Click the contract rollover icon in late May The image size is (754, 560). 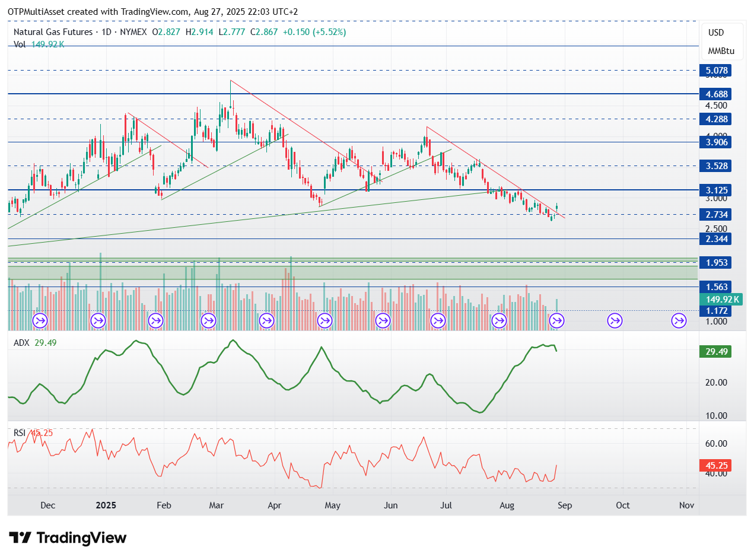[x=383, y=321]
